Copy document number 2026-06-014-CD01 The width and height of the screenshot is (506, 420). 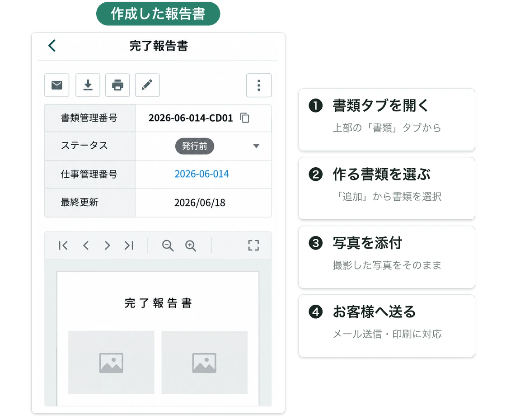244,118
